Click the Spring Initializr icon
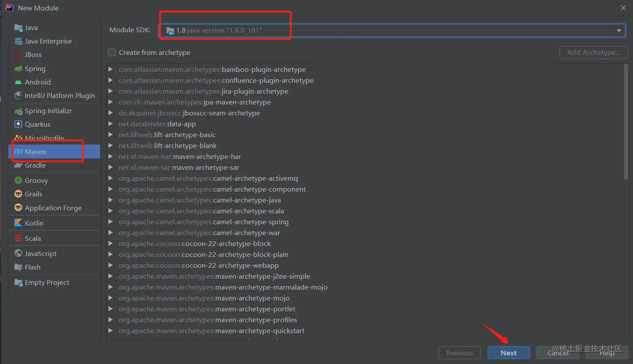 point(18,111)
